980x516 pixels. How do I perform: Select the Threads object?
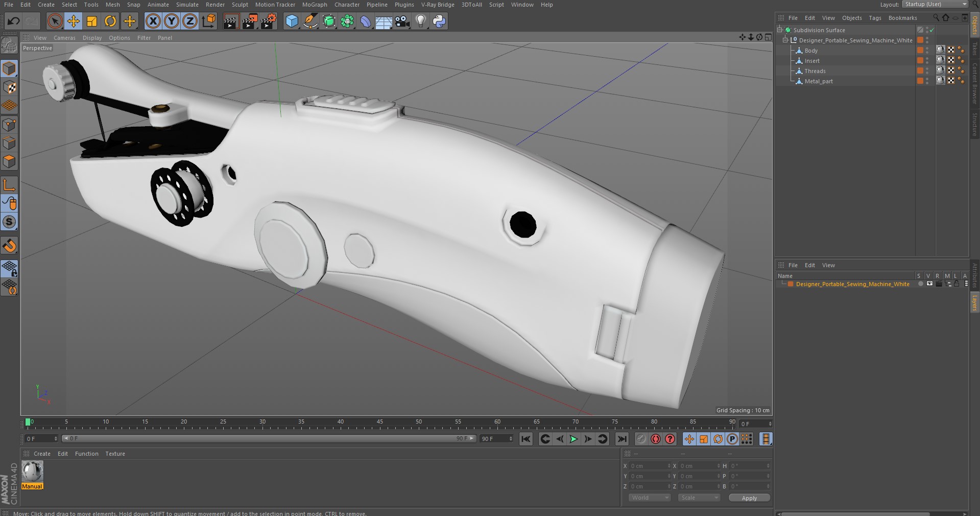point(815,71)
